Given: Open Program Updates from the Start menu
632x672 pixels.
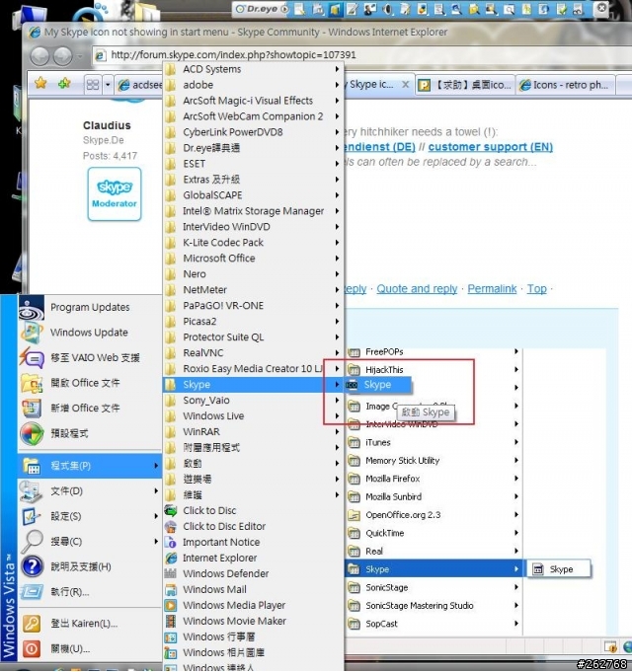Looking at the screenshot, I should pos(89,307).
